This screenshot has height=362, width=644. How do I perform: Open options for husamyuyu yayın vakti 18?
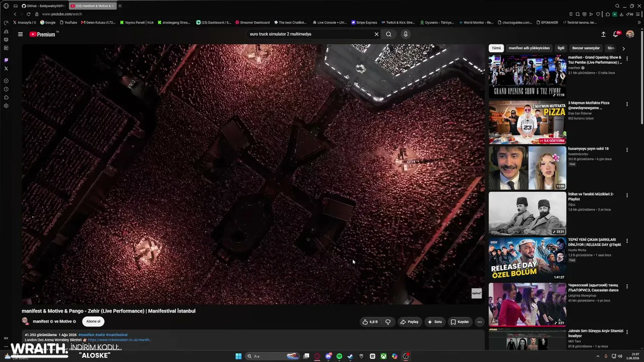[627, 150]
